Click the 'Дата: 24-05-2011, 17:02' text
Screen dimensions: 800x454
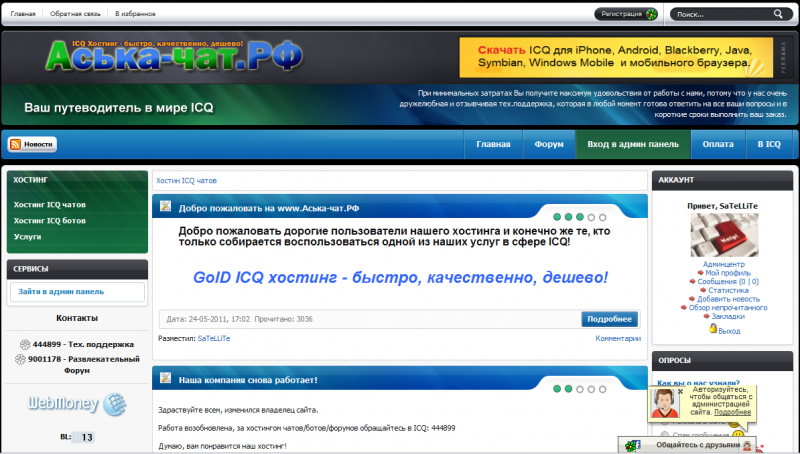click(208, 319)
